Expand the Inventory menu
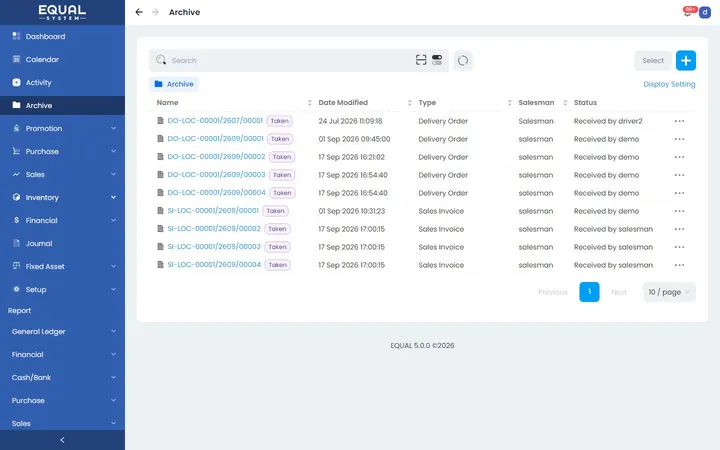 click(x=62, y=197)
